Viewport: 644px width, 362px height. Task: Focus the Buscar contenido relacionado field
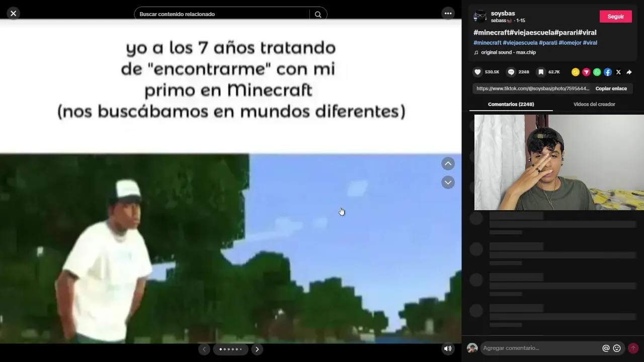click(221, 14)
